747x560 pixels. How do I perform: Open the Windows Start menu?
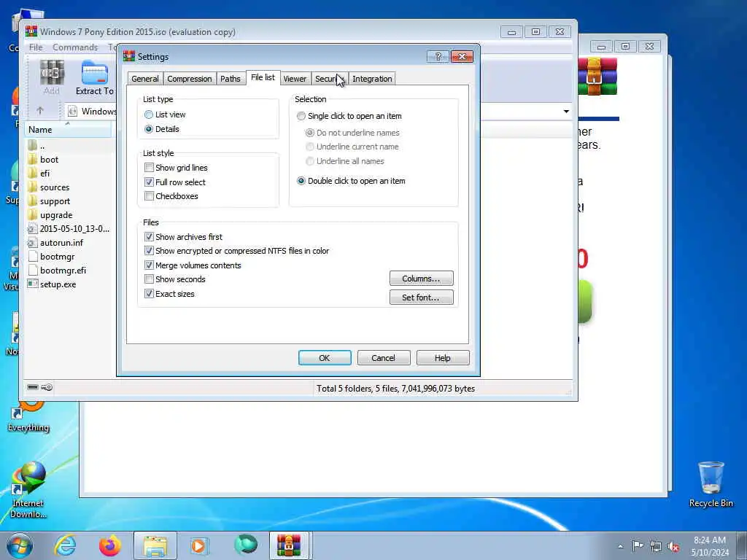coord(20,545)
